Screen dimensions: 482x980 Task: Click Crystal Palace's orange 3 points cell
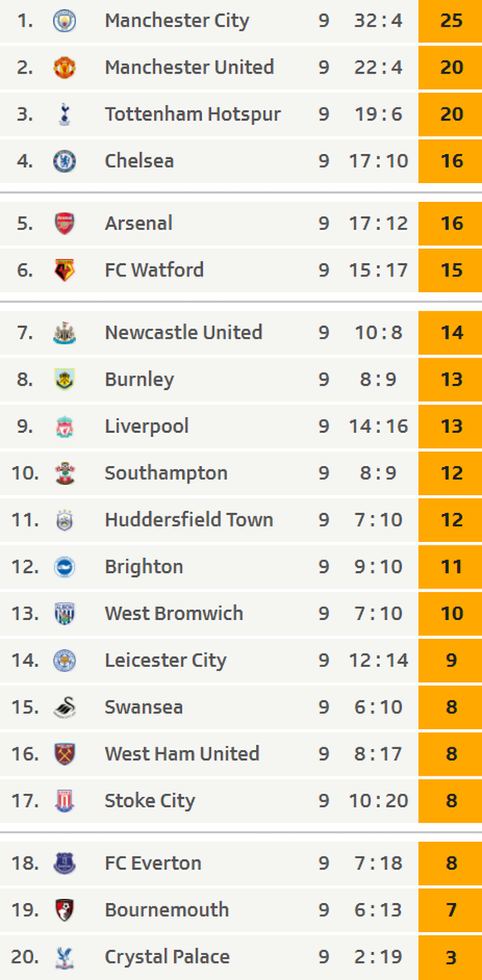451,958
